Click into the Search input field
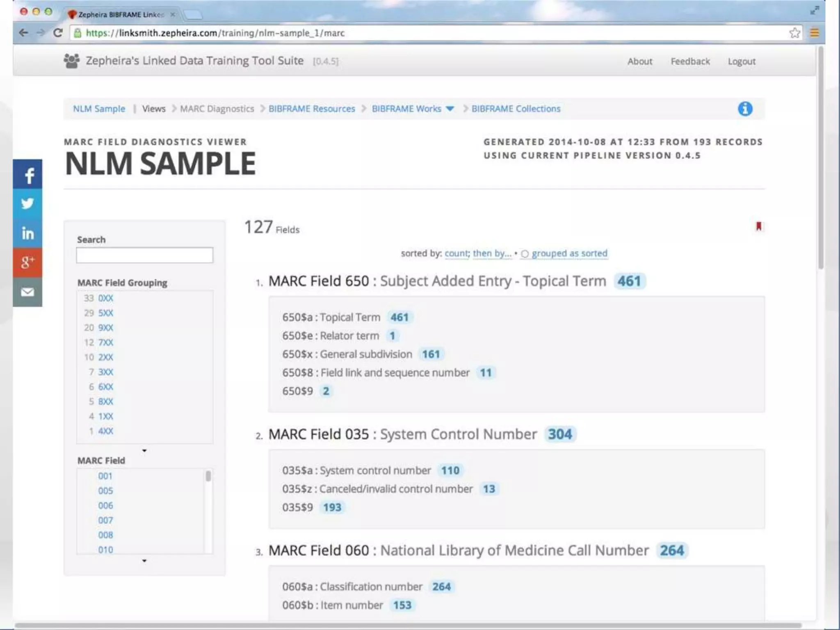The height and width of the screenshot is (630, 840). click(x=144, y=255)
